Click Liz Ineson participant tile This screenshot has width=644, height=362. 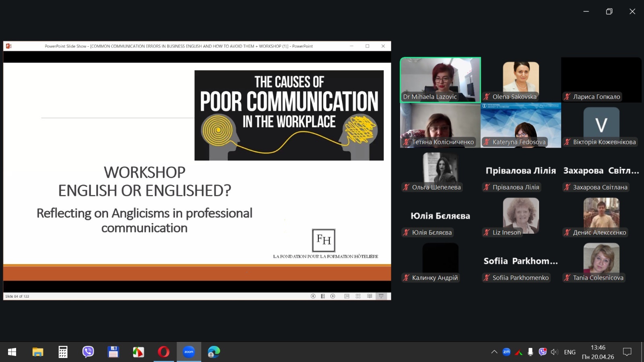point(520,216)
